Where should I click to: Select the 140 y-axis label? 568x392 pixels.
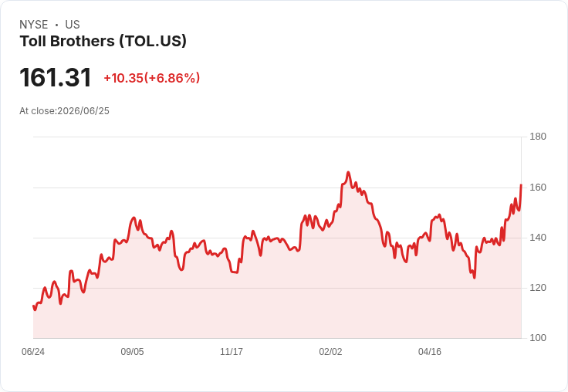[538, 238]
